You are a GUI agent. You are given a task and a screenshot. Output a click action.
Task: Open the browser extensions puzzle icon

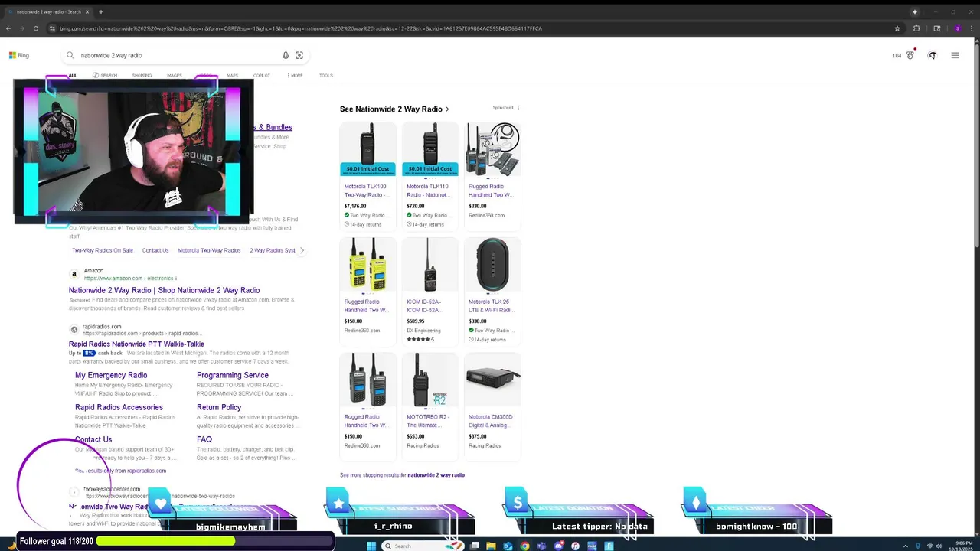coord(916,28)
